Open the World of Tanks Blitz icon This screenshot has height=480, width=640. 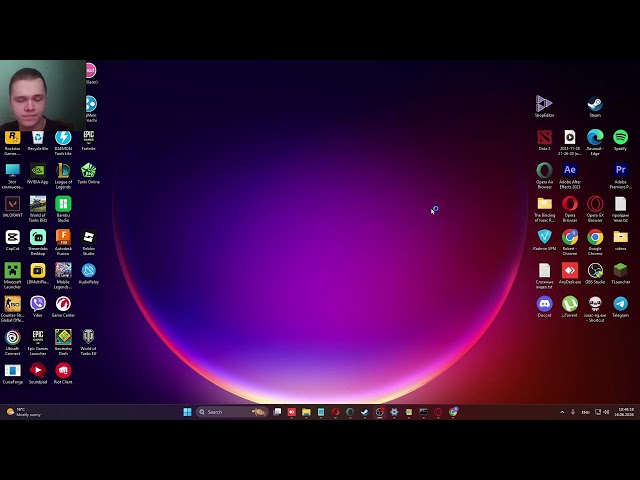[x=38, y=209]
